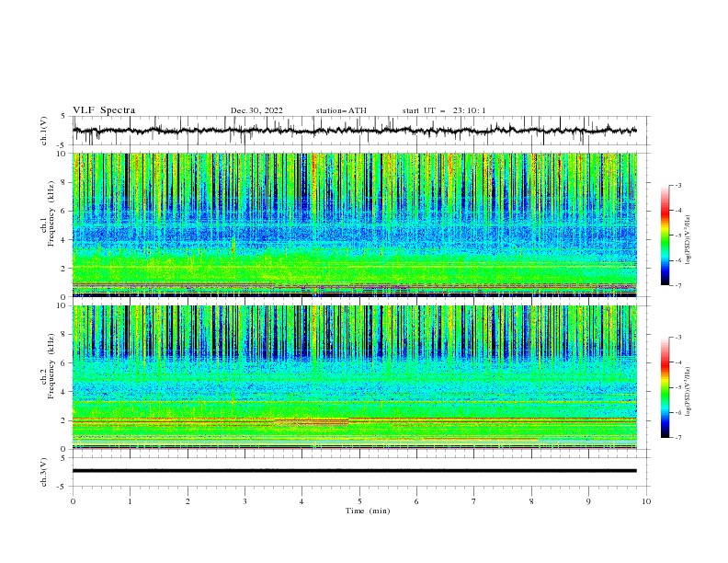The image size is (728, 563).
Task: Click the "2" kHz tick of ch.2 spectrogram
Action: tap(65, 420)
